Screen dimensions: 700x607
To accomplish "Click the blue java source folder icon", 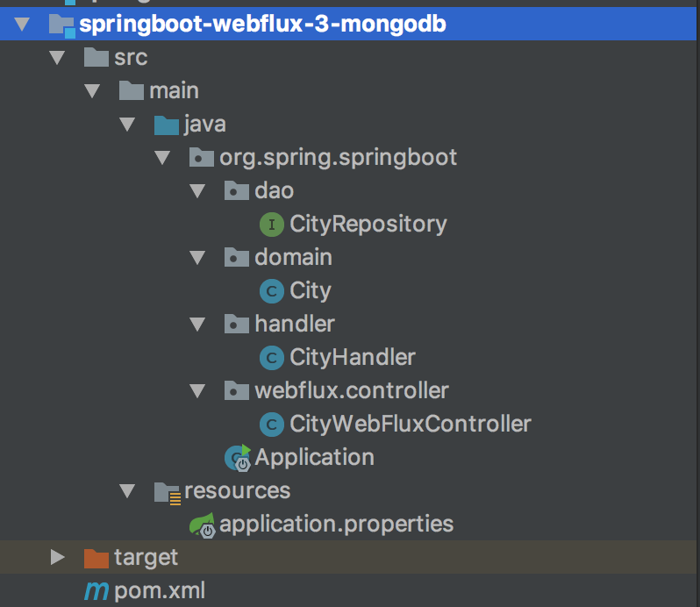I will tap(166, 125).
